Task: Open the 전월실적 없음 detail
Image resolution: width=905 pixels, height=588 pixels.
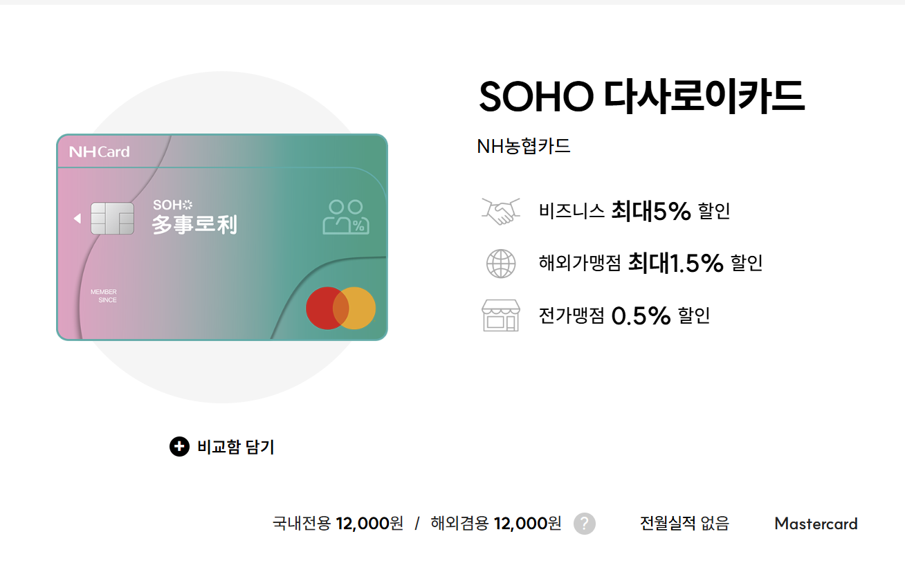Action: click(x=684, y=524)
